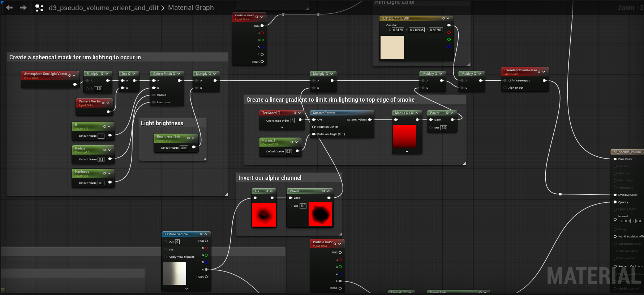Click the Camera Vector node output pin

tap(108, 111)
